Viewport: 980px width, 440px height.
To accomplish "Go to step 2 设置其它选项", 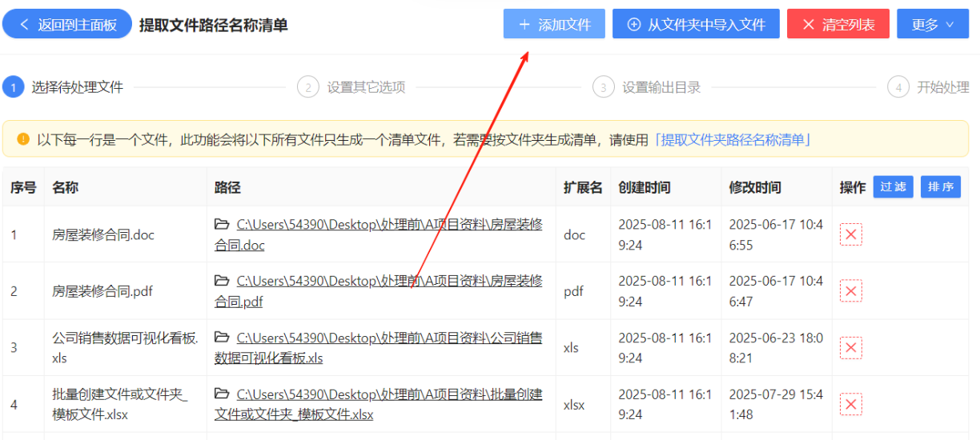I will 351,87.
